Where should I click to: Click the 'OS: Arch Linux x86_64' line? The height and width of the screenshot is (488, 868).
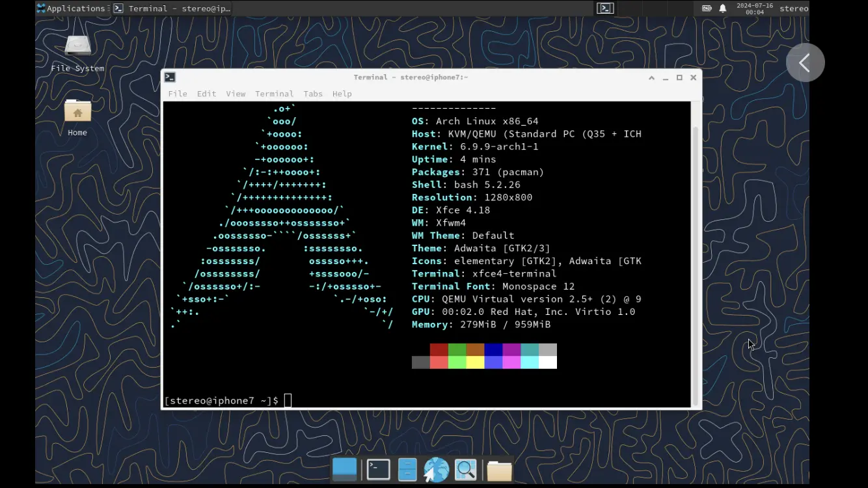tap(475, 121)
